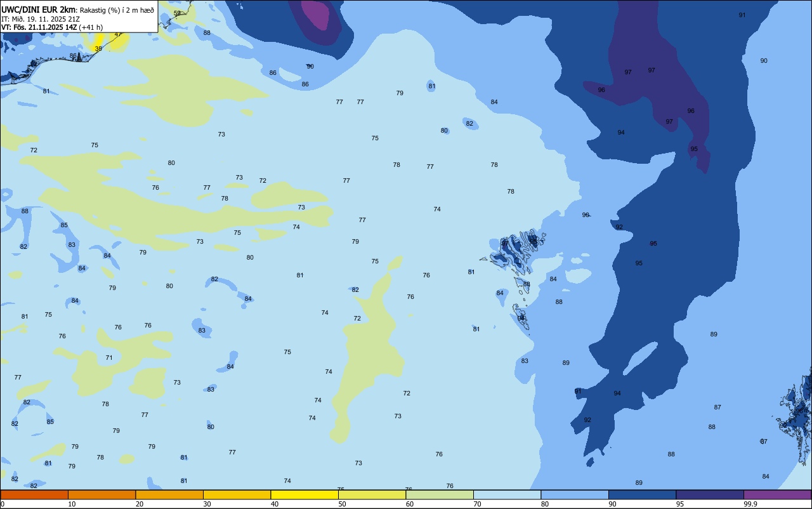The height and width of the screenshot is (509, 812).
Task: Click the map value '39' in yellow area
Action: coord(98,49)
